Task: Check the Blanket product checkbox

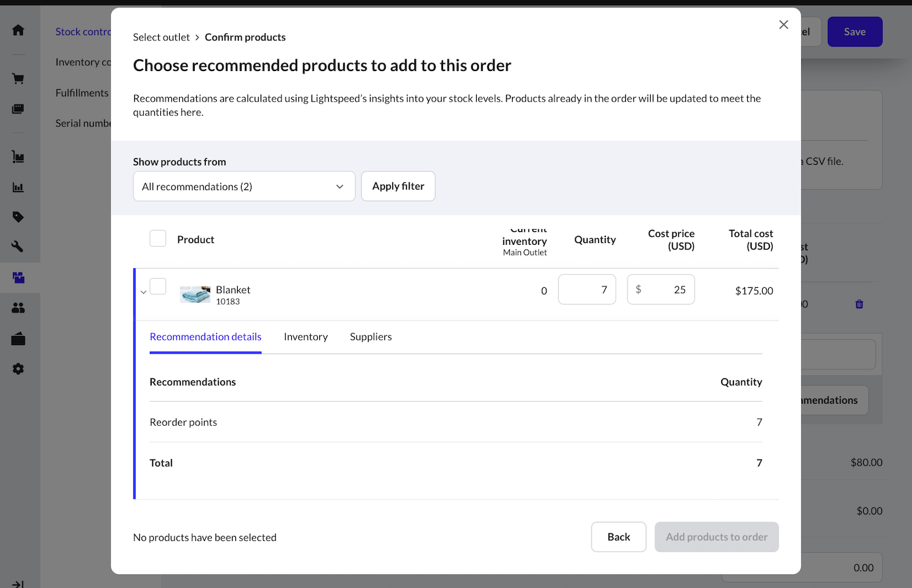Action: tap(158, 287)
